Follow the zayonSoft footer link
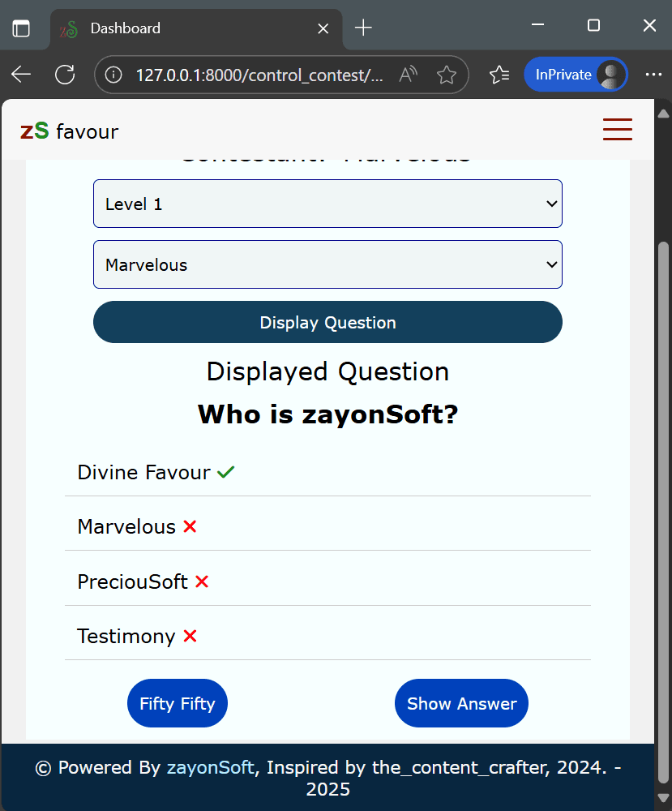The width and height of the screenshot is (672, 811). click(x=210, y=767)
